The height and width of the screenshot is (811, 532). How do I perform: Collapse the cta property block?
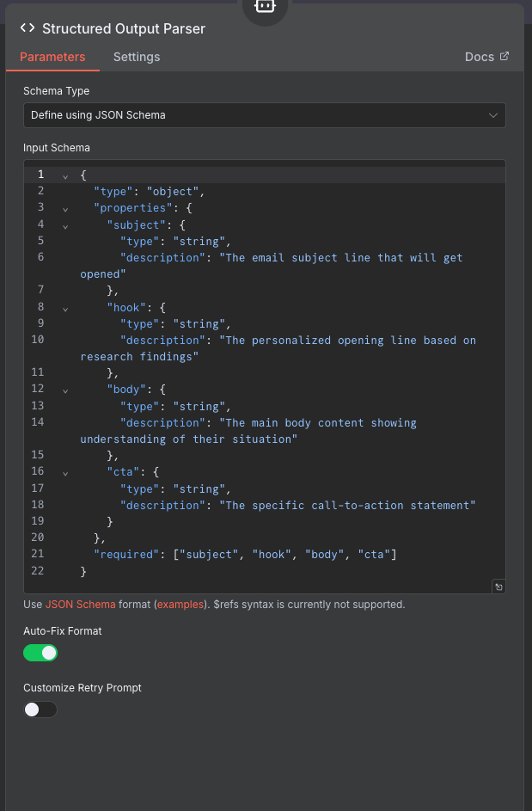pyautogui.click(x=66, y=471)
